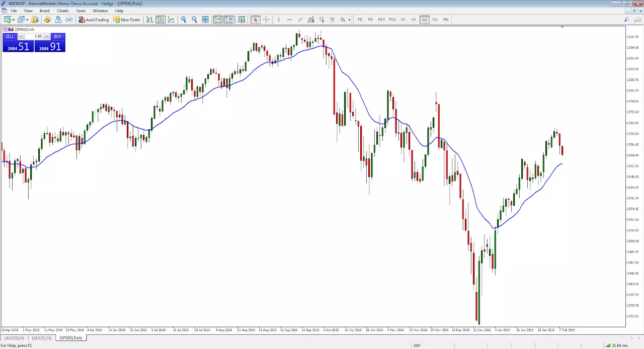Open the Window menu
The image size is (644, 349).
click(100, 11)
